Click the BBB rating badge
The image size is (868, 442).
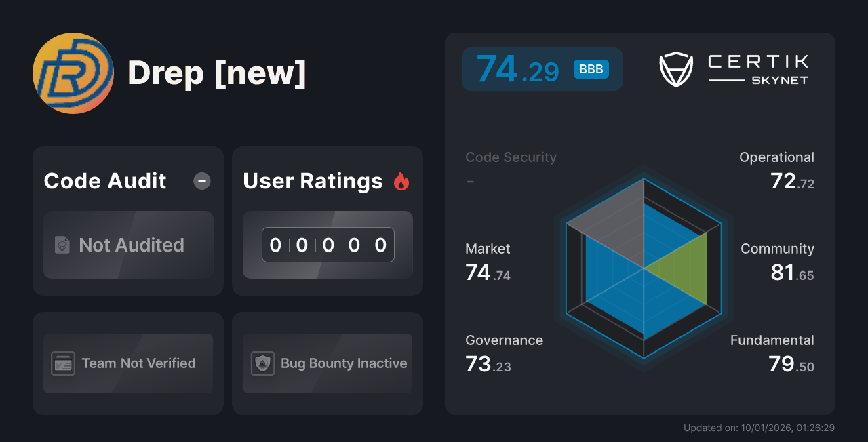point(589,69)
